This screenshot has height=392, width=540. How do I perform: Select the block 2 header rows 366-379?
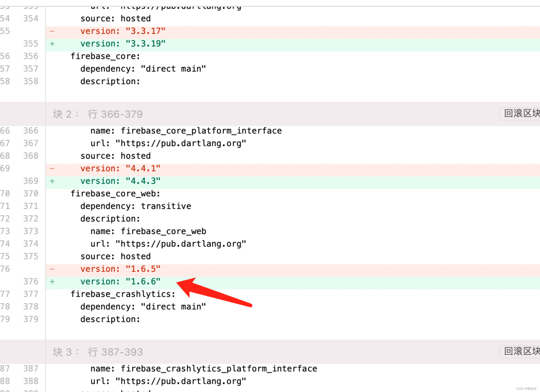pyautogui.click(x=98, y=114)
